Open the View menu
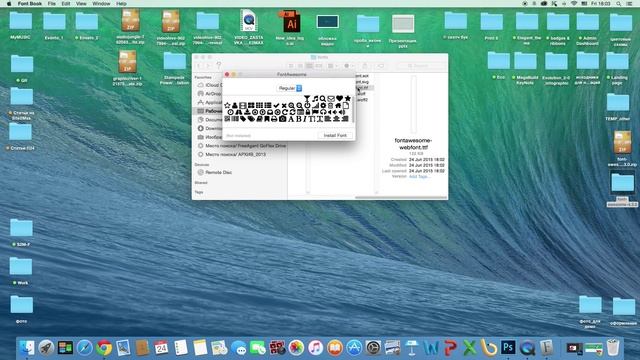640x360 pixels. coord(81,3)
